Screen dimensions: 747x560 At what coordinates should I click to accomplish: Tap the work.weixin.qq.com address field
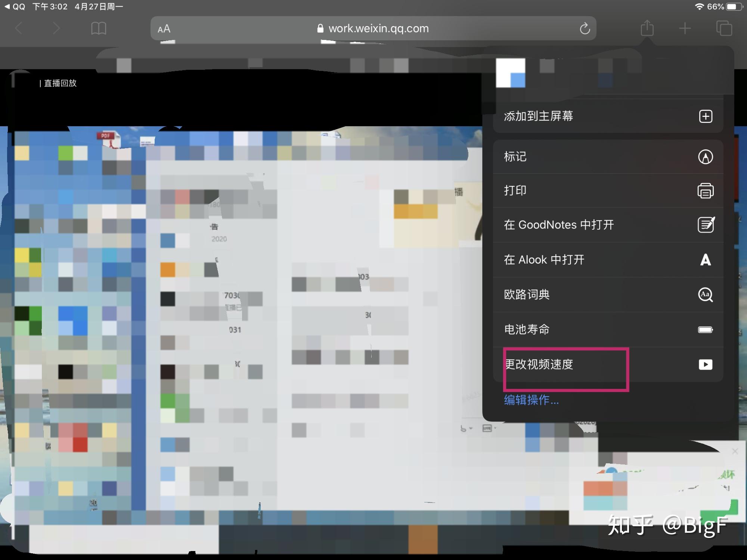373,28
